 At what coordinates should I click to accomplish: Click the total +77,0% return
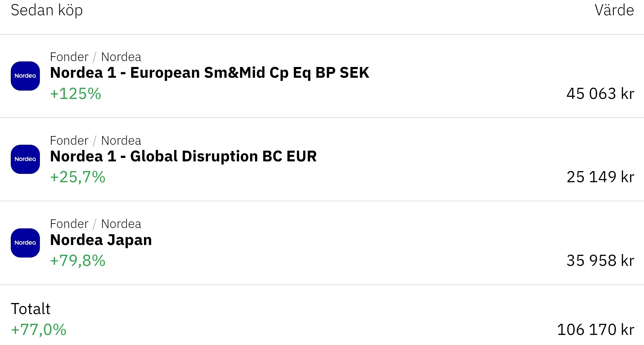click(x=39, y=330)
